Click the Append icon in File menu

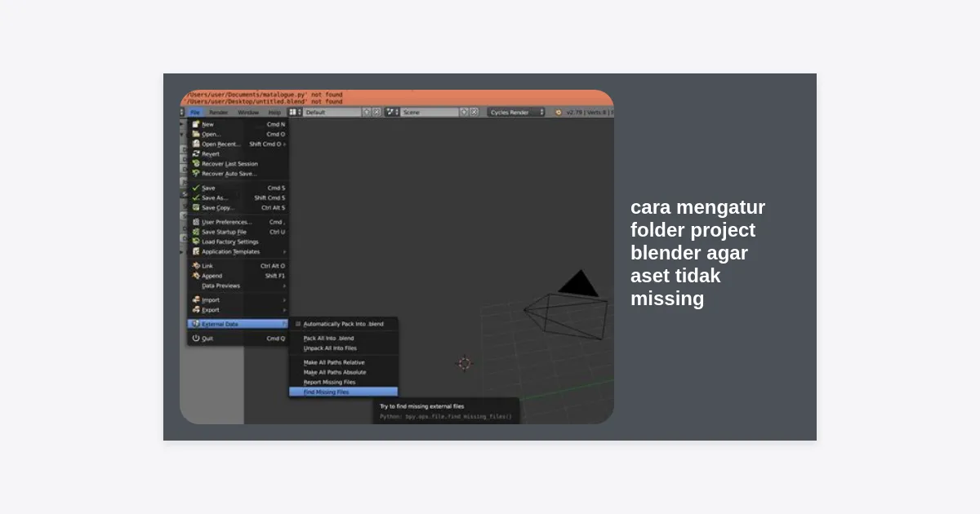pyautogui.click(x=196, y=276)
